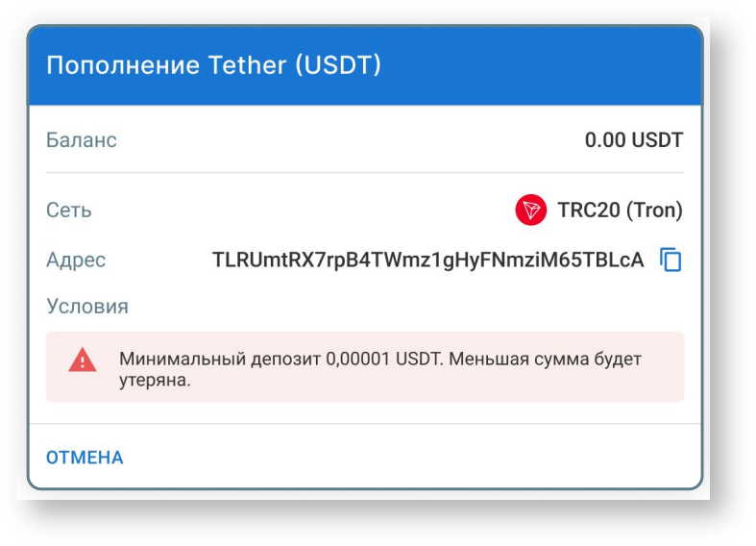Click the red Tron network logo
Screen dimensions: 756x546
click(530, 210)
